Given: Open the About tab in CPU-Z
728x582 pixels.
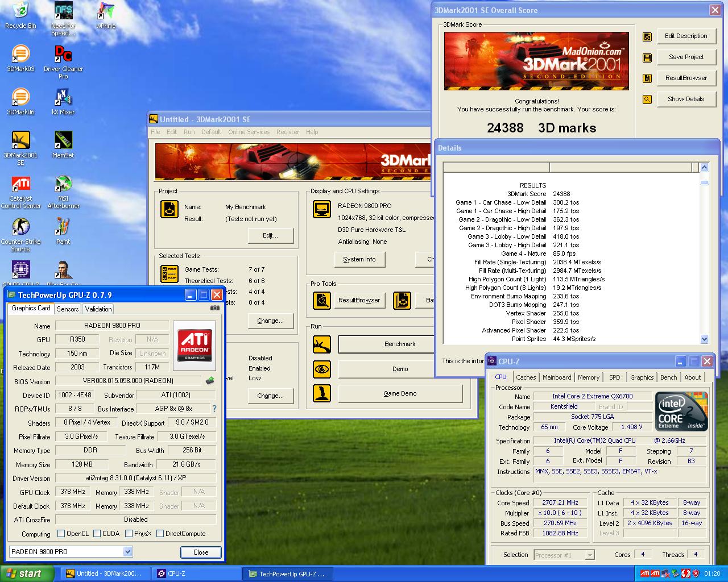Looking at the screenshot, I should [x=693, y=377].
